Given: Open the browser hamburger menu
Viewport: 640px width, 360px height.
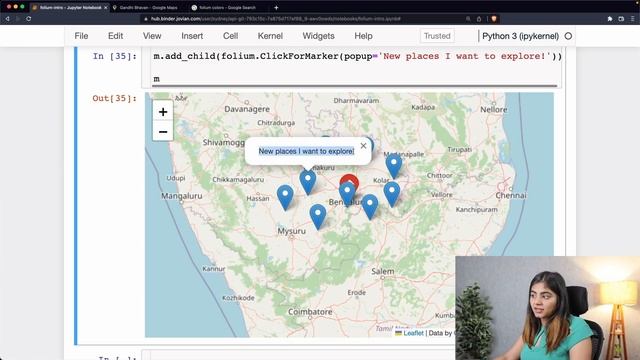Looking at the screenshot, I should pyautogui.click(x=633, y=19).
